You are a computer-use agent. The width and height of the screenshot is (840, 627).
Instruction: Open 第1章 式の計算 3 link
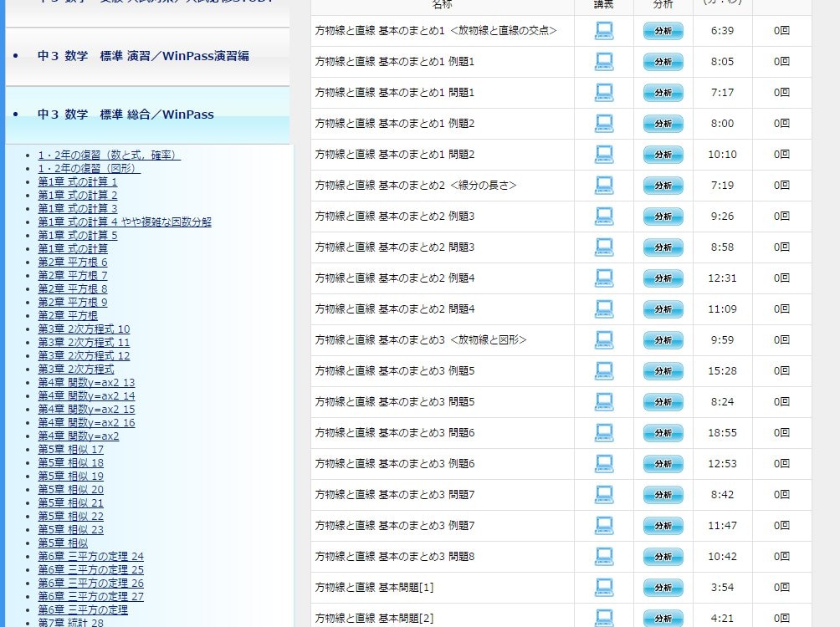click(77, 209)
